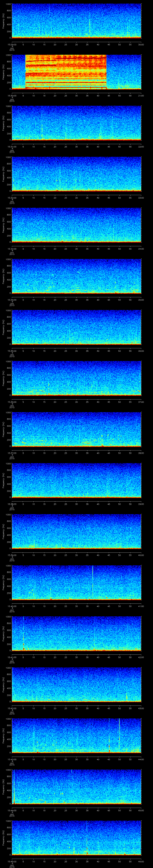Screen dimensions: 153x868
Task: Click the '15:46:00' end time label
Action: click(x=141, y=861)
